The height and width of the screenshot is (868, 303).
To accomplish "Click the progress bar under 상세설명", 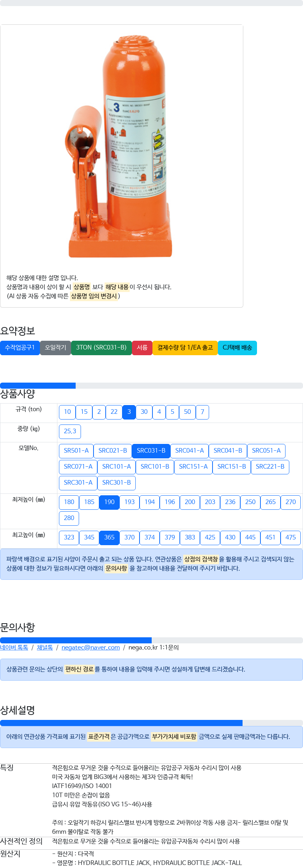I will pos(151,723).
